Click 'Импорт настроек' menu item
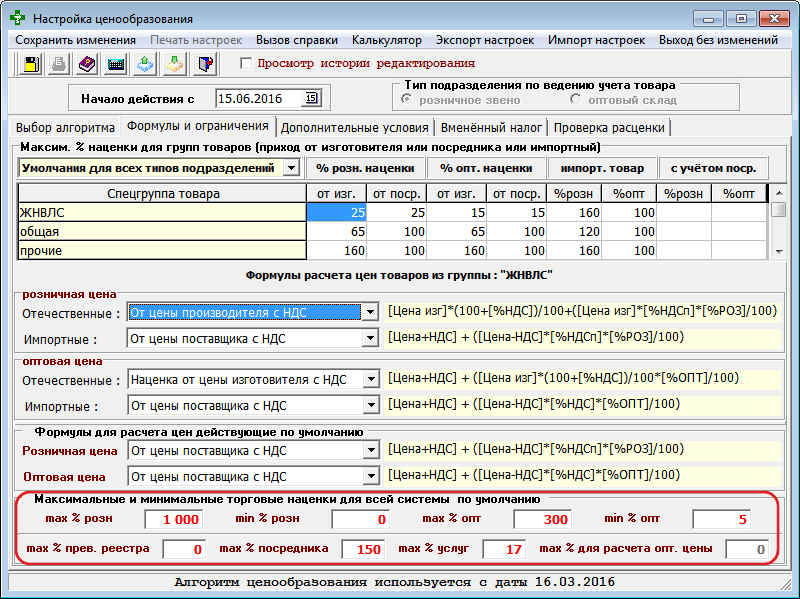This screenshot has height=599, width=800. (x=596, y=40)
